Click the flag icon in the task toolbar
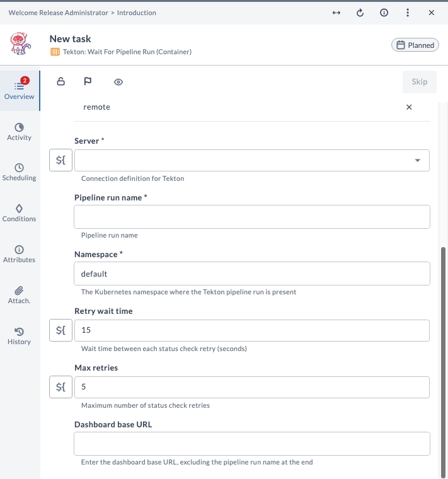Viewport: 448px width, 479px height. (88, 82)
